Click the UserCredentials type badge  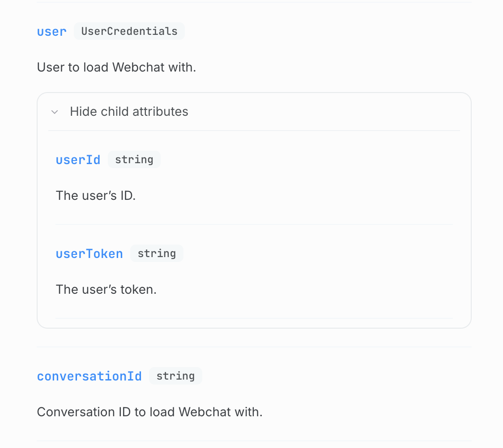pos(129,31)
